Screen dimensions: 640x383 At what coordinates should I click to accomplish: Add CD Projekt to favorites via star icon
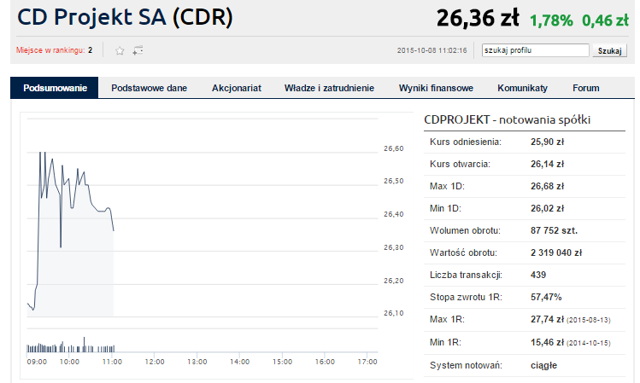120,51
